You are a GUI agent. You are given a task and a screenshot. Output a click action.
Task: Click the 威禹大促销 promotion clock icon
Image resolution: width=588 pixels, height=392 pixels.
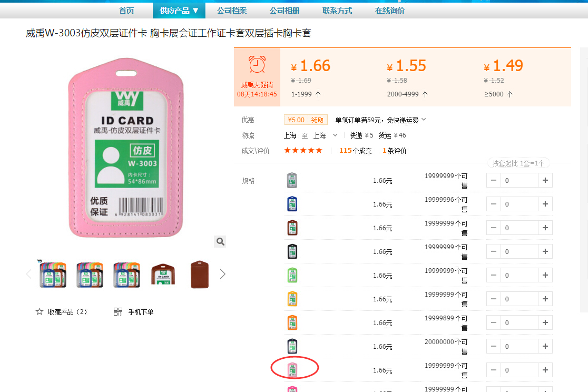coord(257,64)
